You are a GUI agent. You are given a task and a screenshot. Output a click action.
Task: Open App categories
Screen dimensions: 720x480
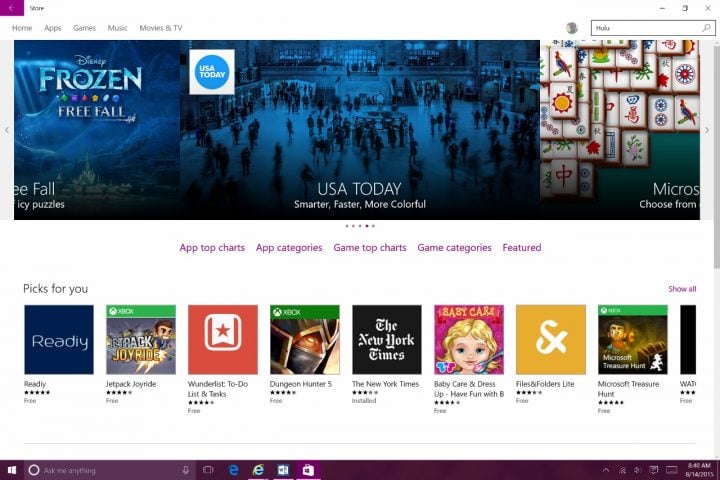tap(289, 248)
